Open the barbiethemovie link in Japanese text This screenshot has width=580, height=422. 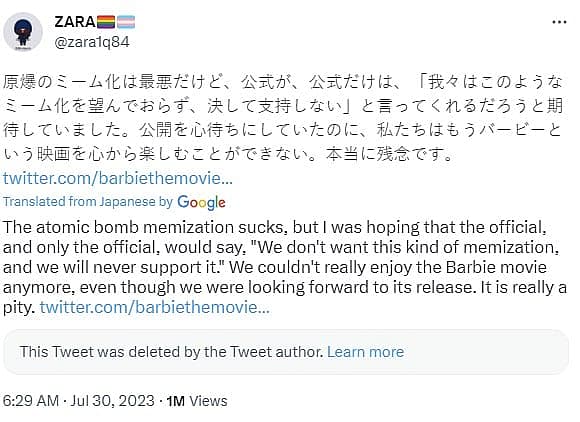click(118, 178)
